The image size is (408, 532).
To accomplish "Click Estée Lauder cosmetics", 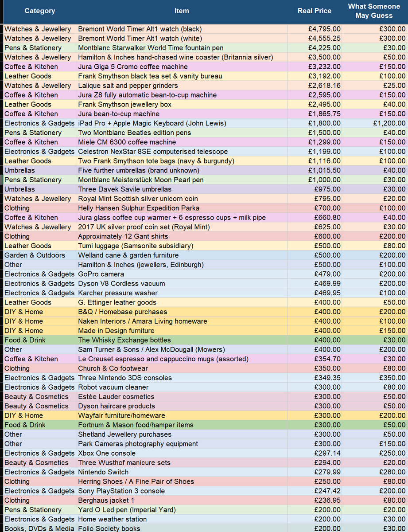I will [x=182, y=397].
